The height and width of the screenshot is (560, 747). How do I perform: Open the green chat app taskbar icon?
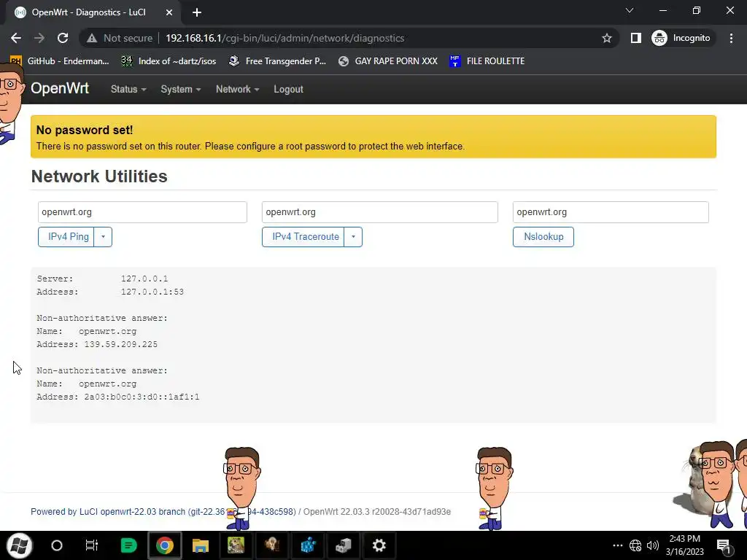click(x=128, y=545)
